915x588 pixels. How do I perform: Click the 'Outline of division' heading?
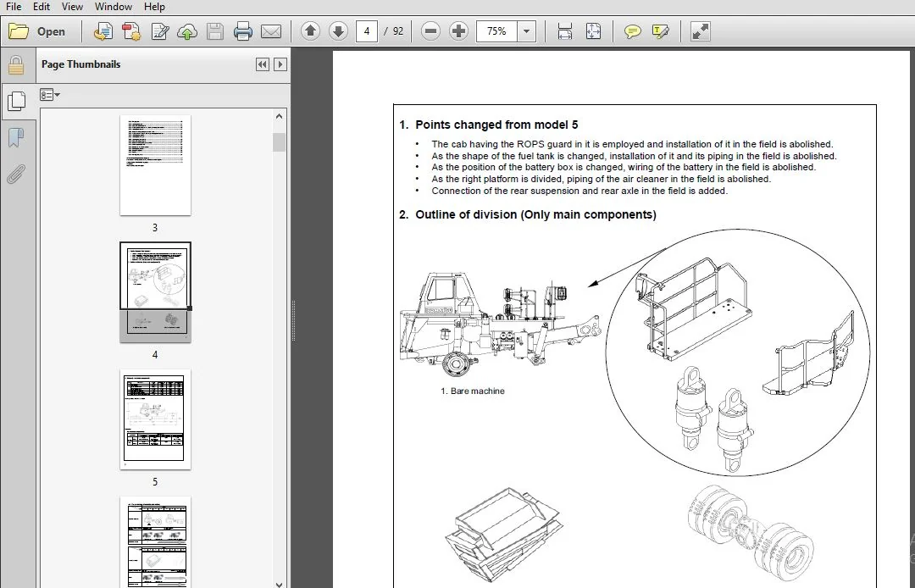point(535,214)
